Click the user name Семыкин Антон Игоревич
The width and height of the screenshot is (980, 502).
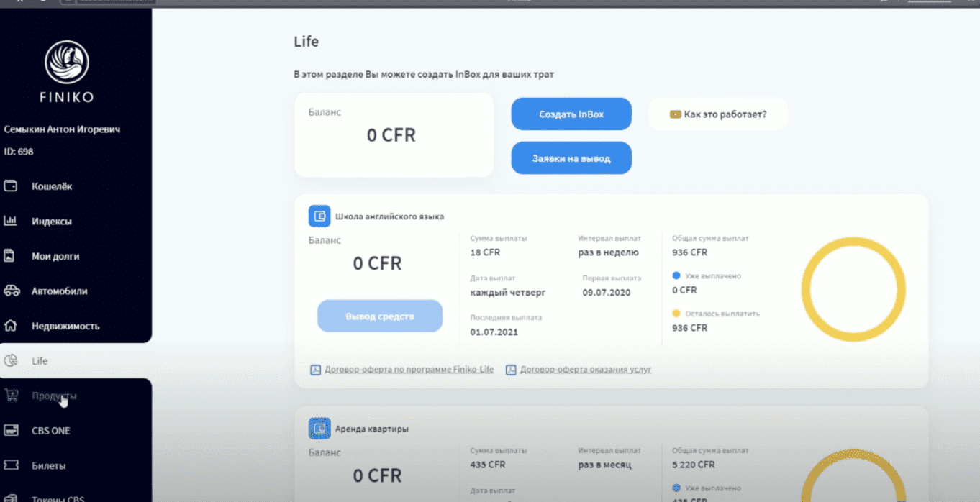point(62,129)
